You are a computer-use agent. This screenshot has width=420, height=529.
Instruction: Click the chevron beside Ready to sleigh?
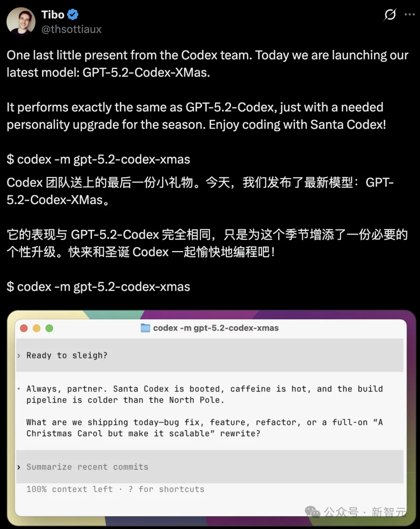pos(19,356)
